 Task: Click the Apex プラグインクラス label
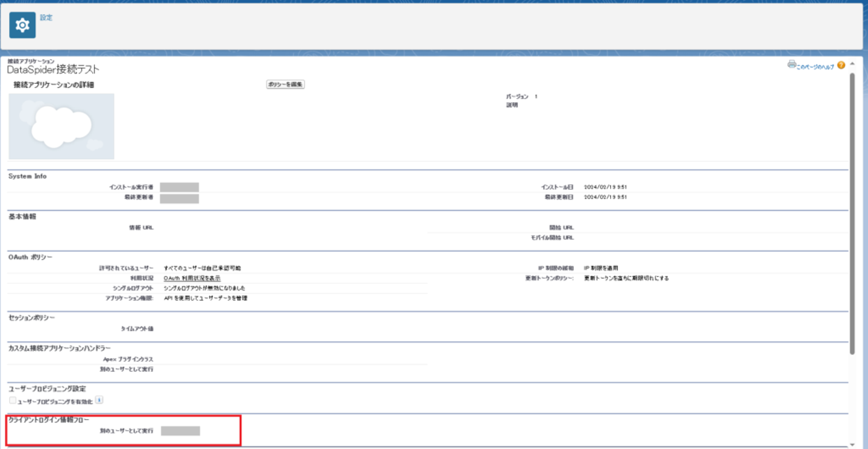(x=128, y=359)
